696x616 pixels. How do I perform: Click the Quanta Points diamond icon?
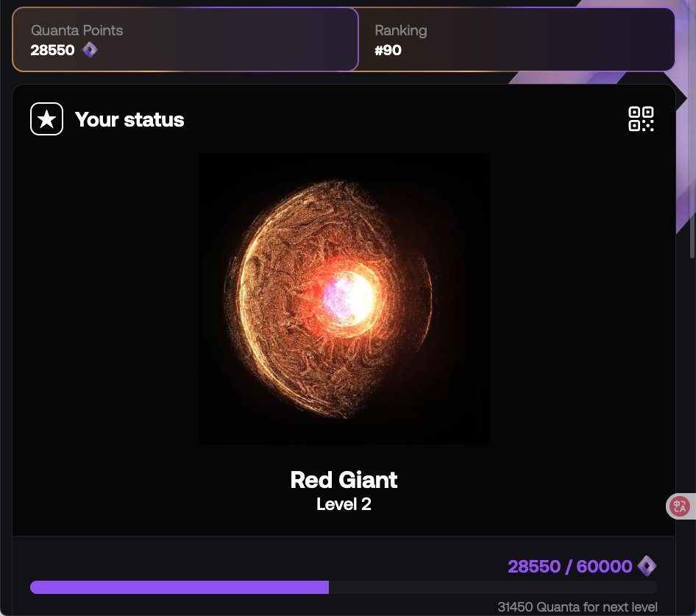90,50
